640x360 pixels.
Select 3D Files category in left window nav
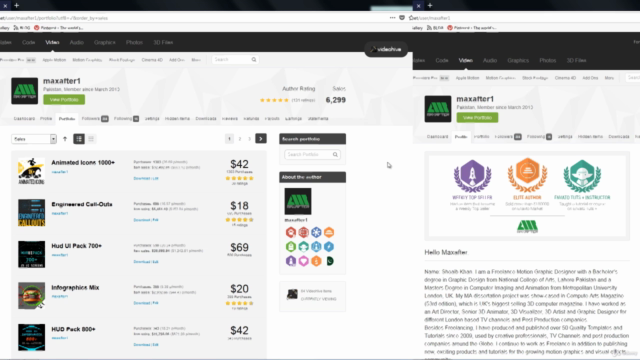pos(163,42)
